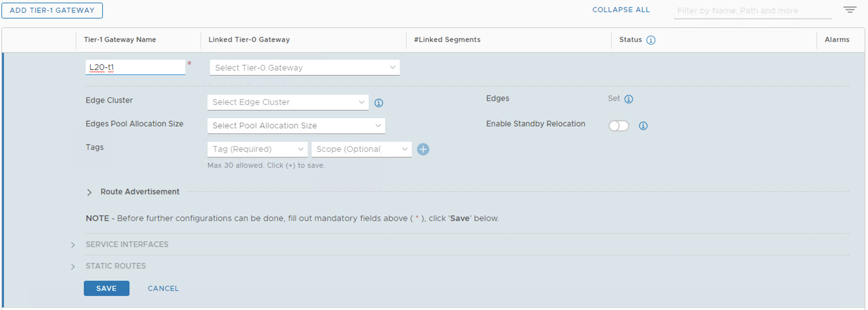Click the Edge Cluster info icon
868x310 pixels.
[x=378, y=103]
